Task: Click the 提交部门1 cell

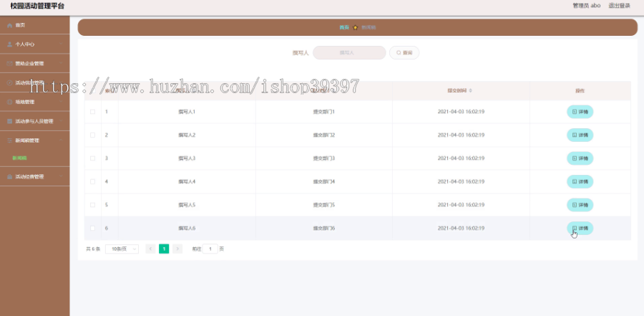Action: tap(324, 112)
